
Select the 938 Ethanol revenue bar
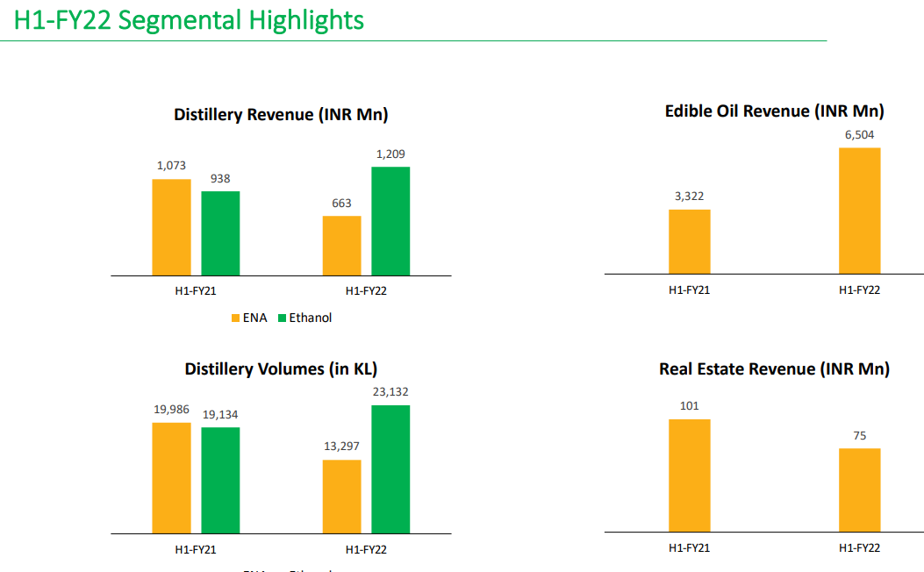pos(220,232)
